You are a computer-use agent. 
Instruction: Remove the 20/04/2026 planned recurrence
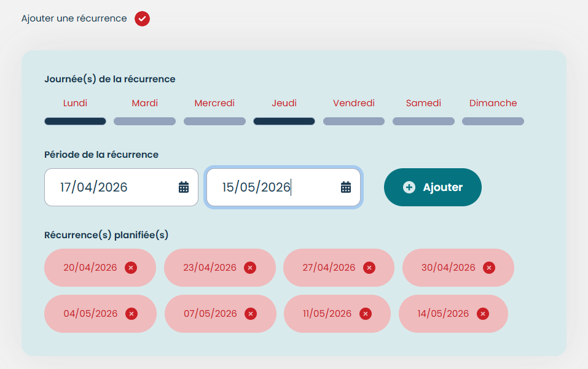(131, 268)
